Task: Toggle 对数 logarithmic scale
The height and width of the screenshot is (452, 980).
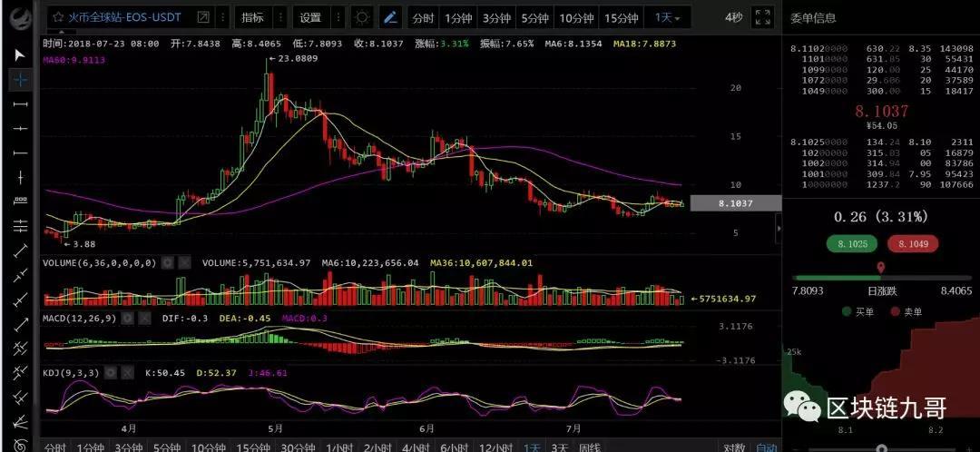Action: click(x=734, y=447)
